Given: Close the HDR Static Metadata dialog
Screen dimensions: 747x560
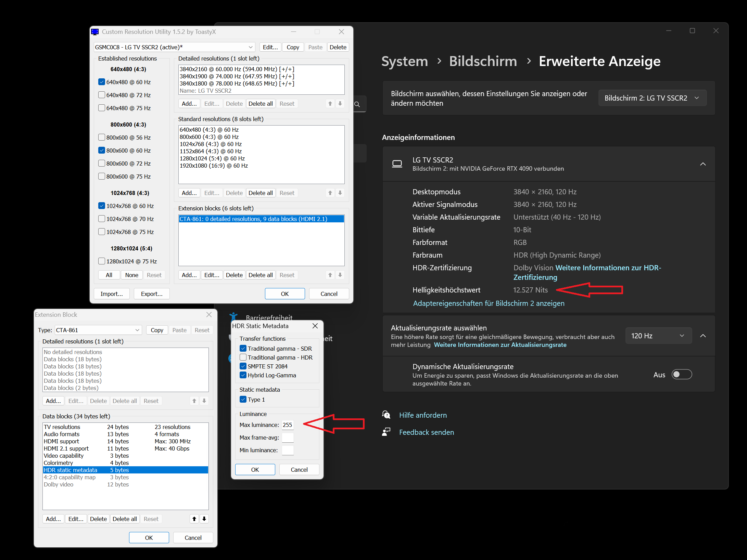Looking at the screenshot, I should 315,326.
